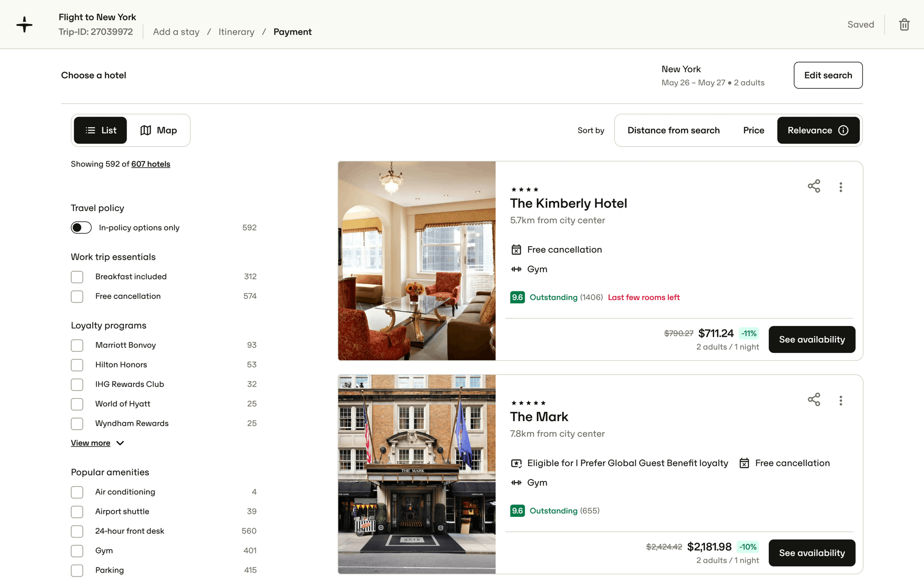Sort results by Price
The height and width of the screenshot is (578, 924).
coord(754,131)
